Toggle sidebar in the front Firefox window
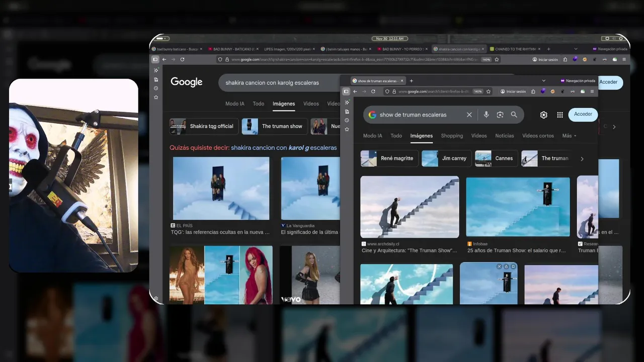This screenshot has width=644, height=362. point(346,92)
